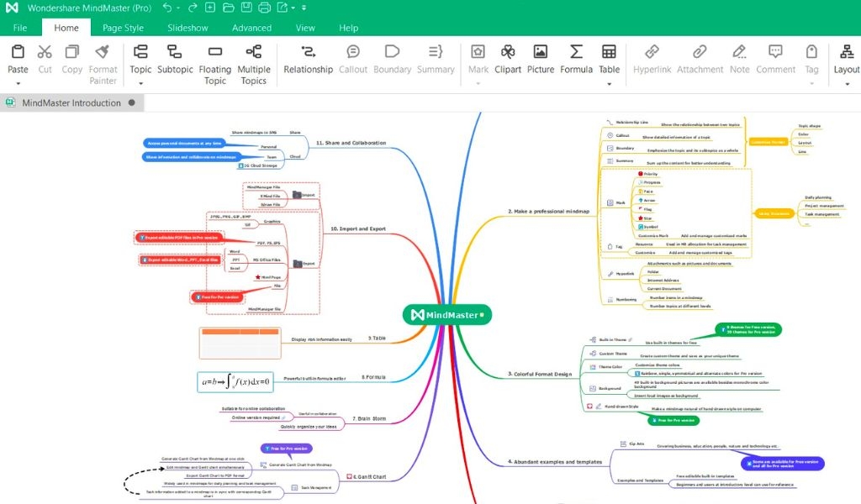Select the MindMaster Introduction document tab
861x504 pixels.
point(72,102)
